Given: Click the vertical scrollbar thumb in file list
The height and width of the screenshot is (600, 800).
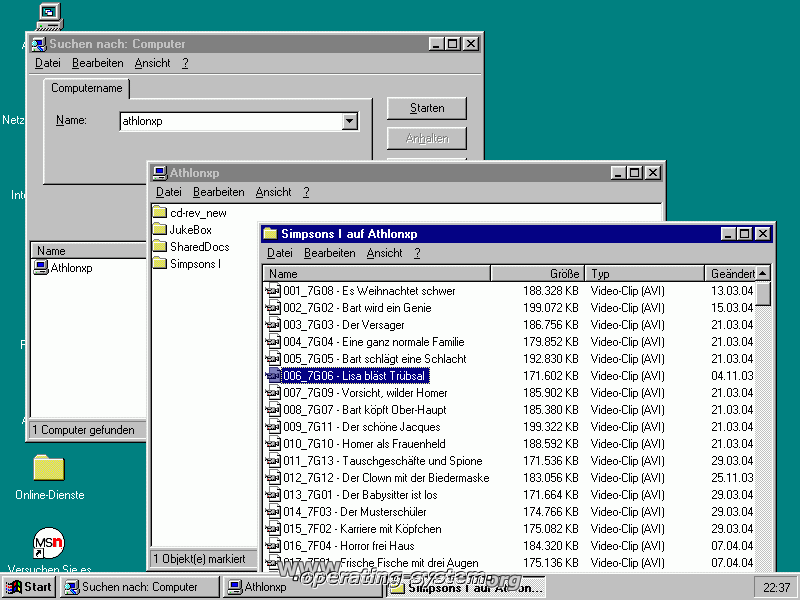Looking at the screenshot, I should click(x=763, y=294).
